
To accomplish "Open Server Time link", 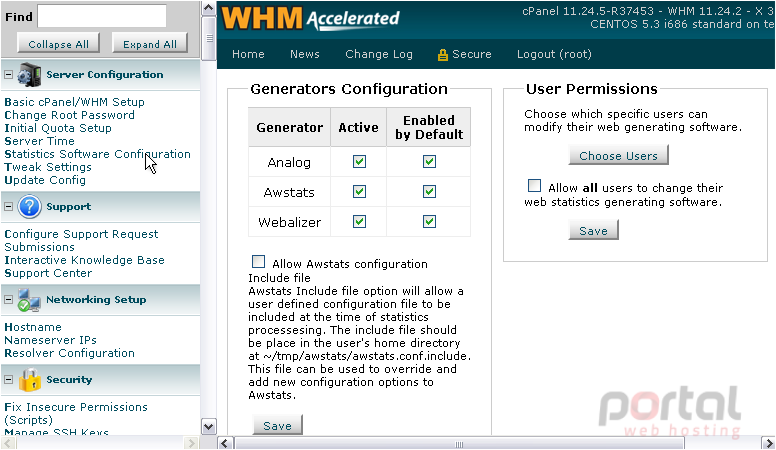I will tap(39, 141).
